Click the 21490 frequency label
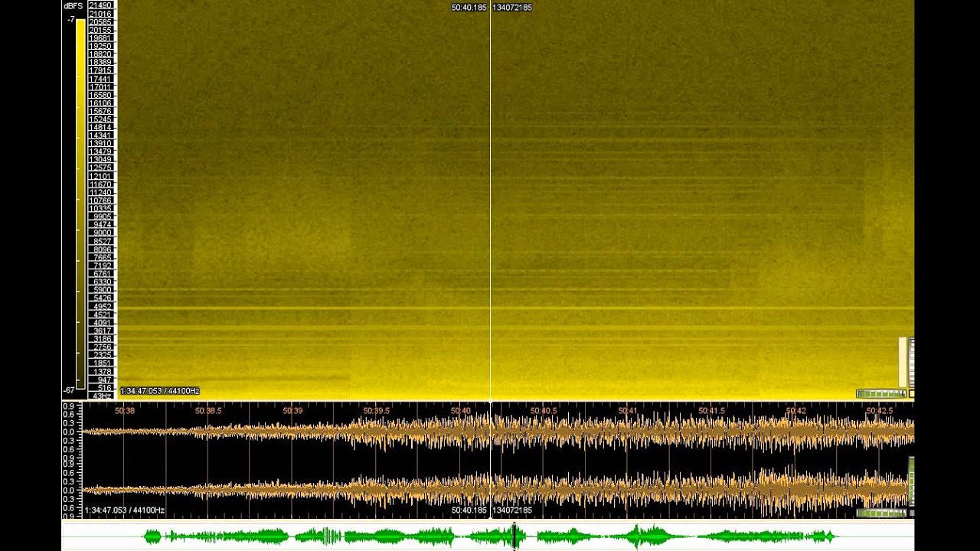The height and width of the screenshot is (551, 980). pyautogui.click(x=100, y=5)
